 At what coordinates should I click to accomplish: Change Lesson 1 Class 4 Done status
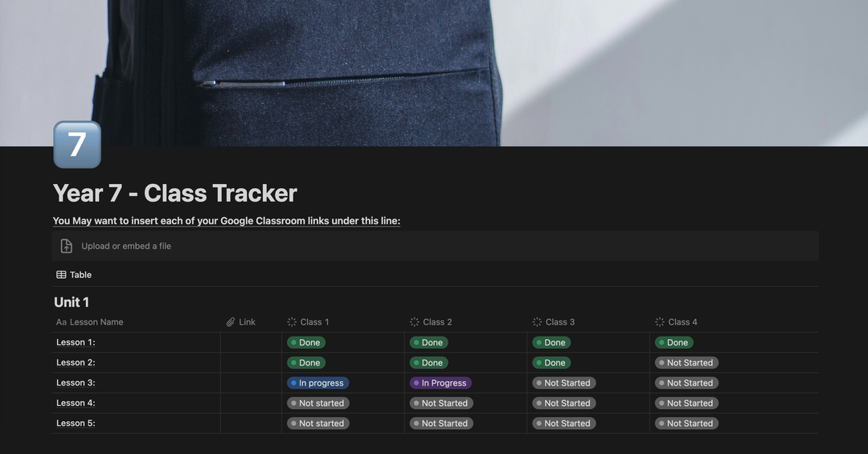click(x=674, y=342)
